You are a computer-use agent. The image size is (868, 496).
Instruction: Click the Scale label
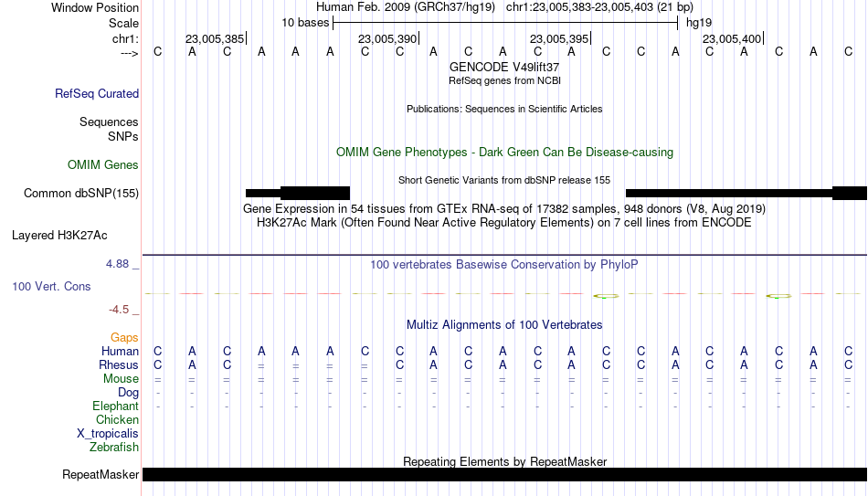[x=124, y=23]
